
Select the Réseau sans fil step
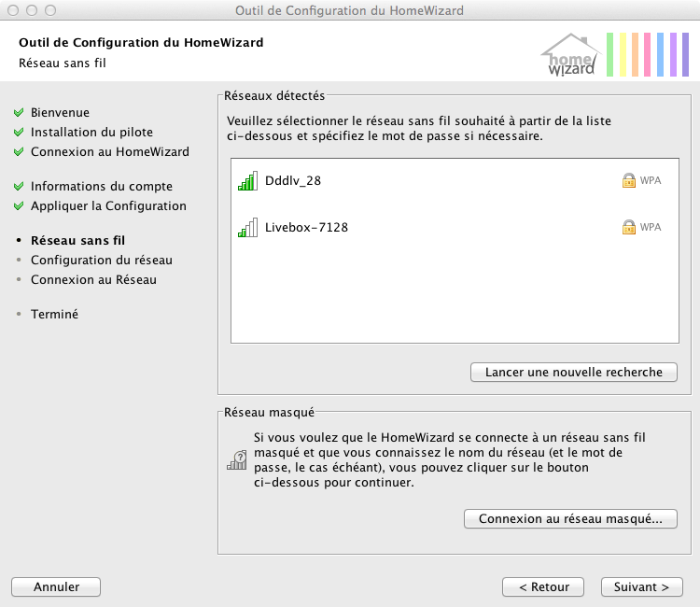[x=77, y=240]
